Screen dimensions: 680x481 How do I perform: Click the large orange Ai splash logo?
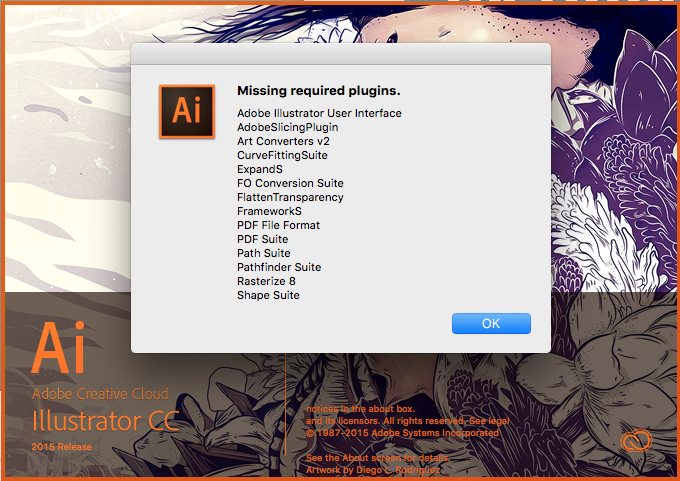(59, 347)
